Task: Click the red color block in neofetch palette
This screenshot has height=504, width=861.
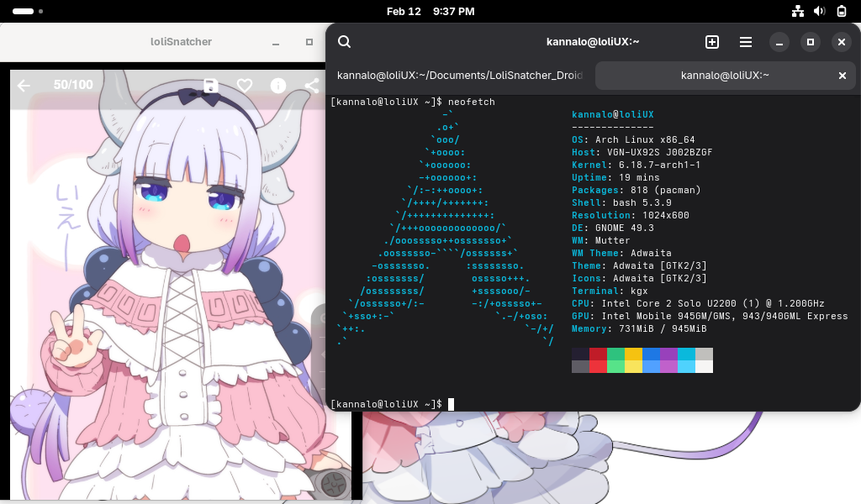Action: coord(598,360)
